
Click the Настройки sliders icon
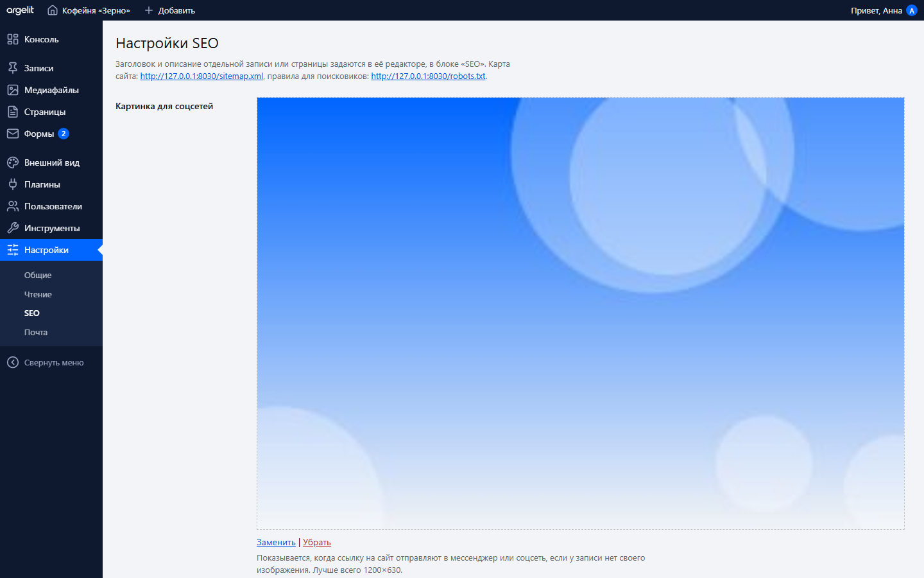13,250
